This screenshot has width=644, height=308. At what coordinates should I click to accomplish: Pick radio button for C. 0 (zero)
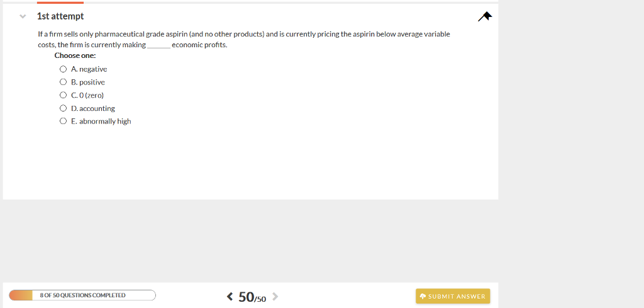click(63, 95)
